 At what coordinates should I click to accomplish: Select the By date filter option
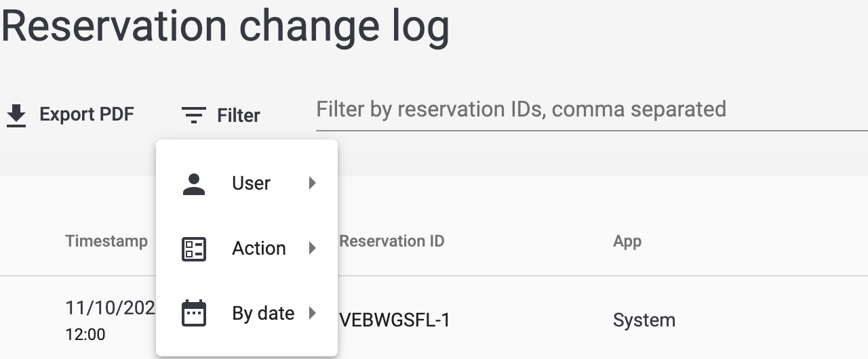(x=247, y=314)
